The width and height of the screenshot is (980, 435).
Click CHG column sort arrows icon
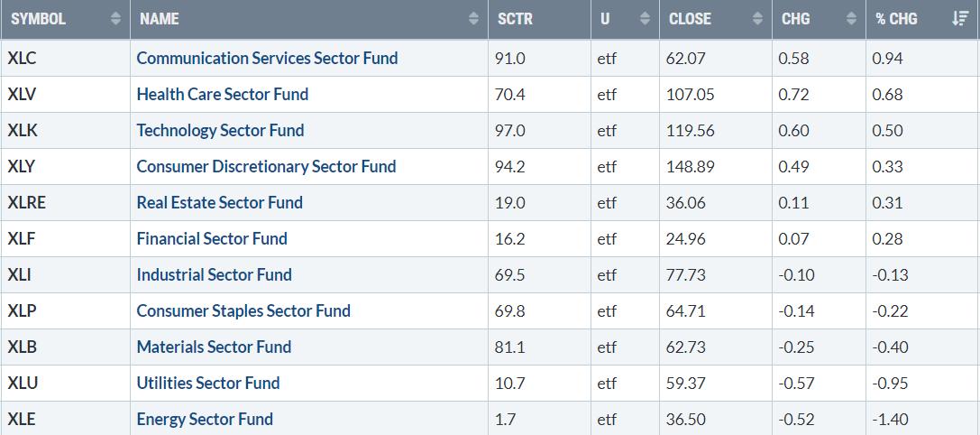(851, 19)
